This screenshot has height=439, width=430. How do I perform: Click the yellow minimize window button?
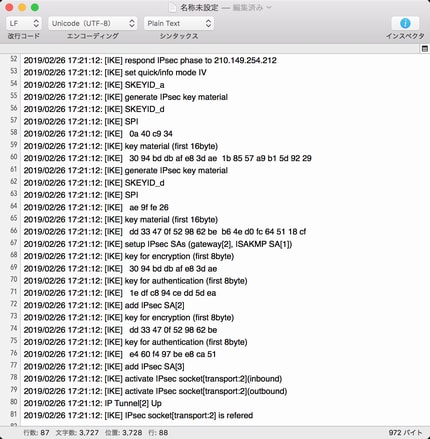22,7
